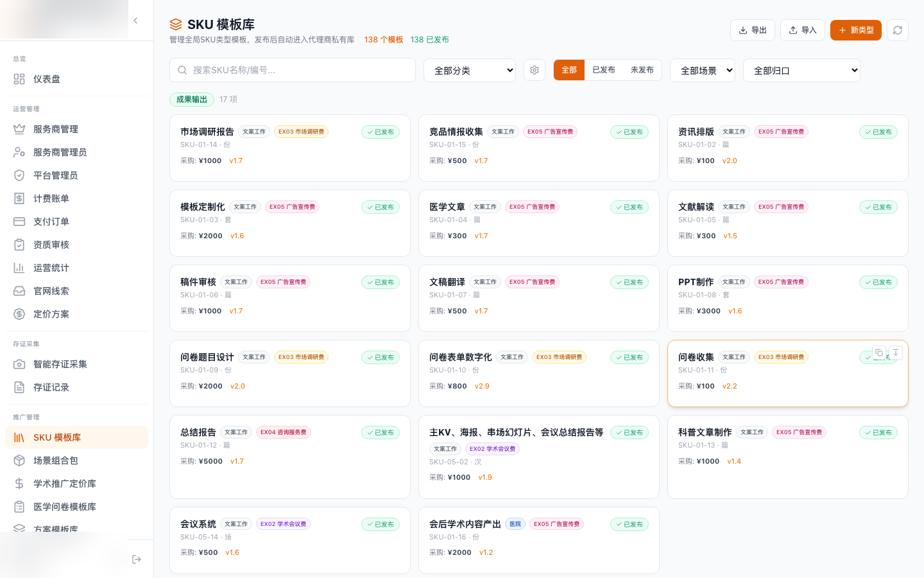
Task: Click the 新类型 button
Action: coord(856,30)
